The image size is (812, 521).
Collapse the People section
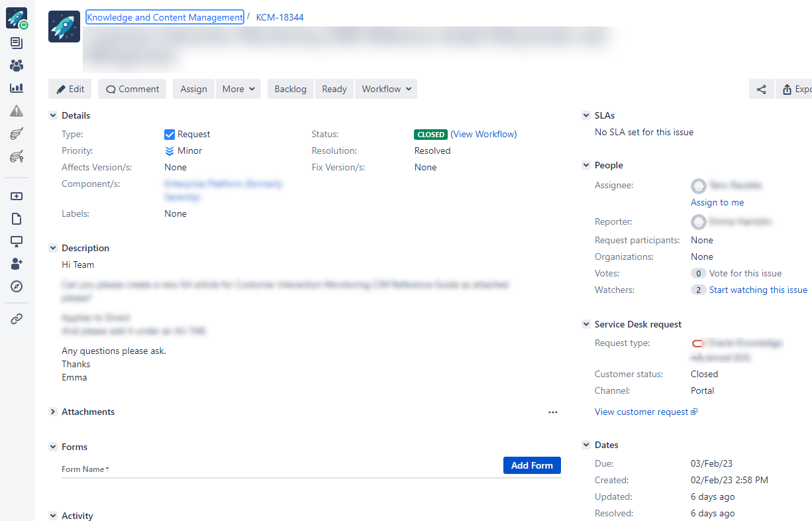[x=586, y=165]
